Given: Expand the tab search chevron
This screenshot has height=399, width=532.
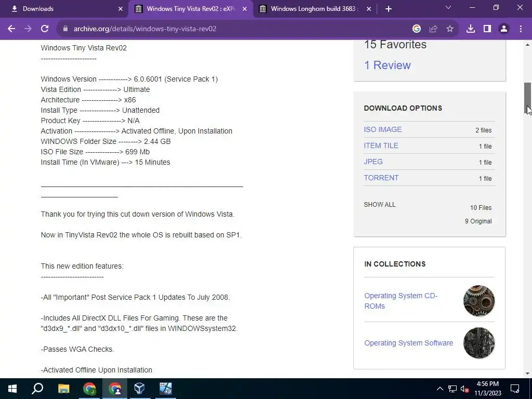Looking at the screenshot, I should (448, 7).
